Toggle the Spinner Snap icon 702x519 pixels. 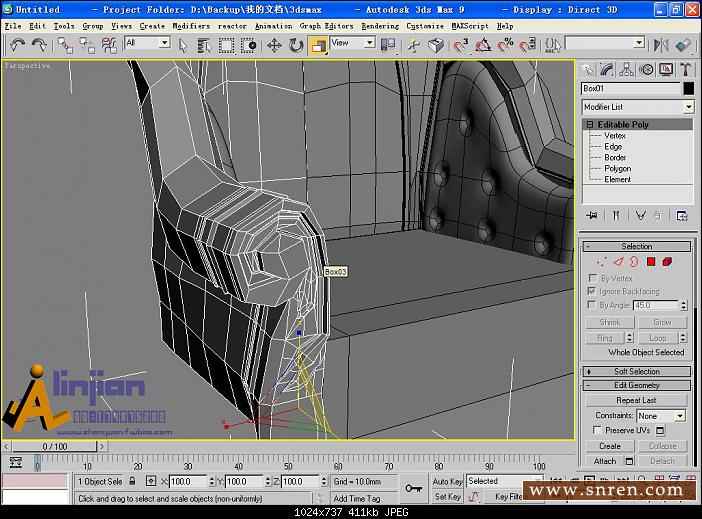pos(527,45)
